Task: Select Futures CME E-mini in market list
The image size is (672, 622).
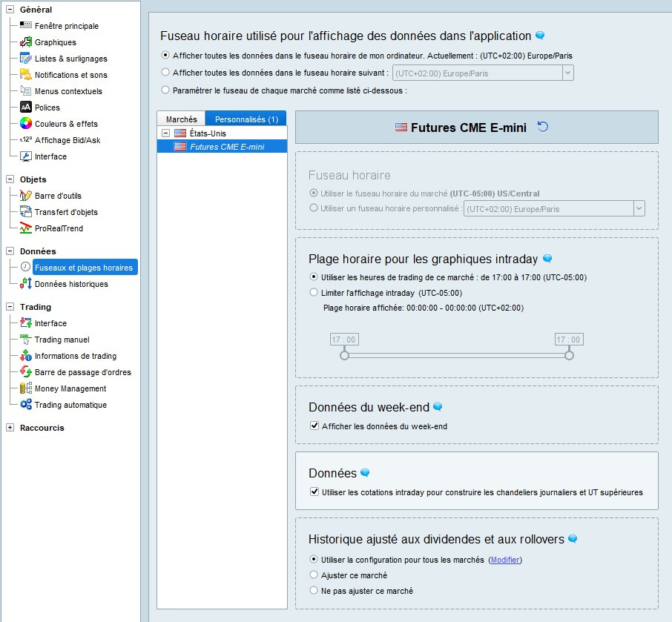Action: pos(222,147)
